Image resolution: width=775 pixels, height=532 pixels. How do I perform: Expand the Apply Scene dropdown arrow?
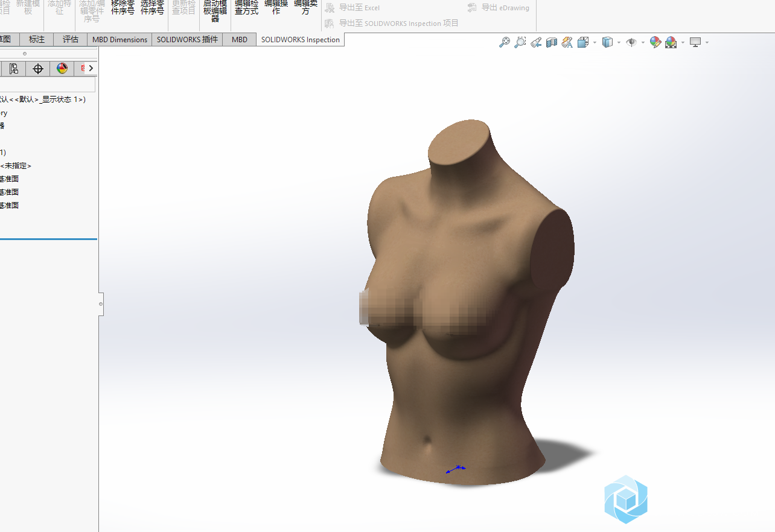683,43
